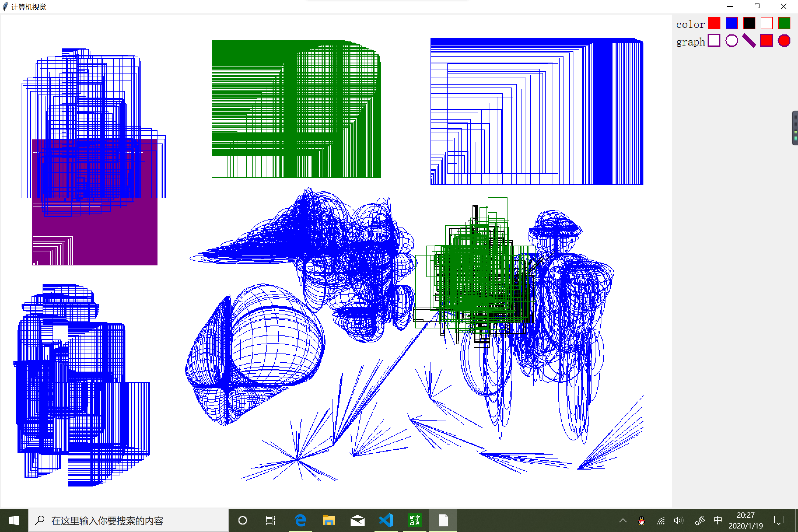Open the volume control in the tray
Image resolution: width=798 pixels, height=532 pixels.
point(679,520)
